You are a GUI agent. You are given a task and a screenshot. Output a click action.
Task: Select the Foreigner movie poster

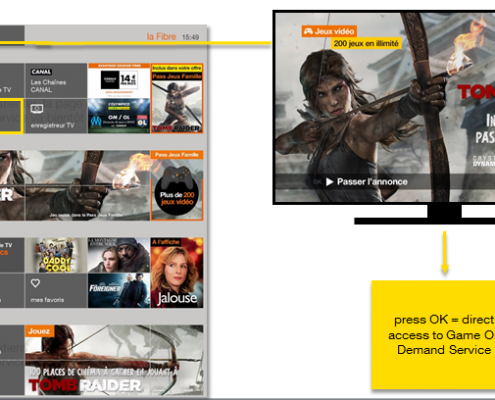coord(119,290)
